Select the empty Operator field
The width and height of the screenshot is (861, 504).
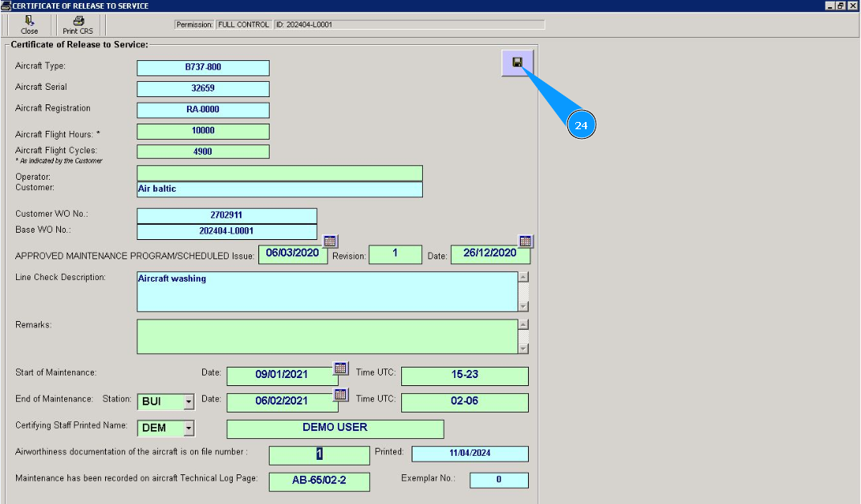click(279, 173)
